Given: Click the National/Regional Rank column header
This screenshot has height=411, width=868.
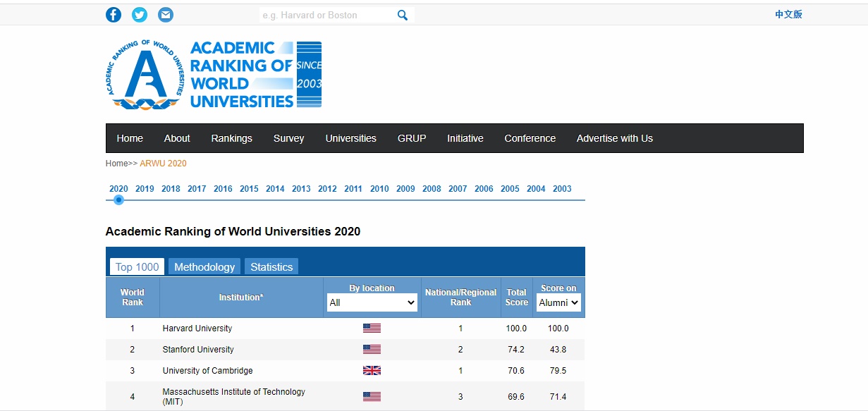Looking at the screenshot, I should pos(460,297).
